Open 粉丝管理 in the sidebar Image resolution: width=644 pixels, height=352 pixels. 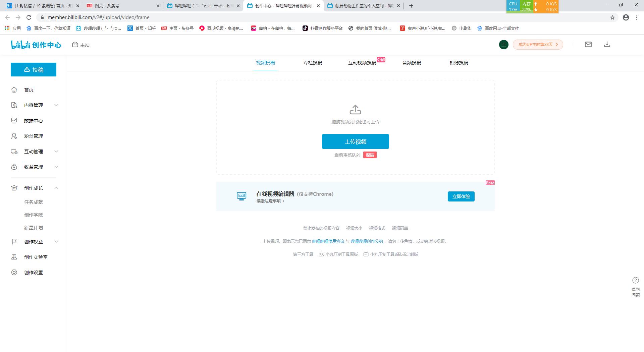pos(33,136)
